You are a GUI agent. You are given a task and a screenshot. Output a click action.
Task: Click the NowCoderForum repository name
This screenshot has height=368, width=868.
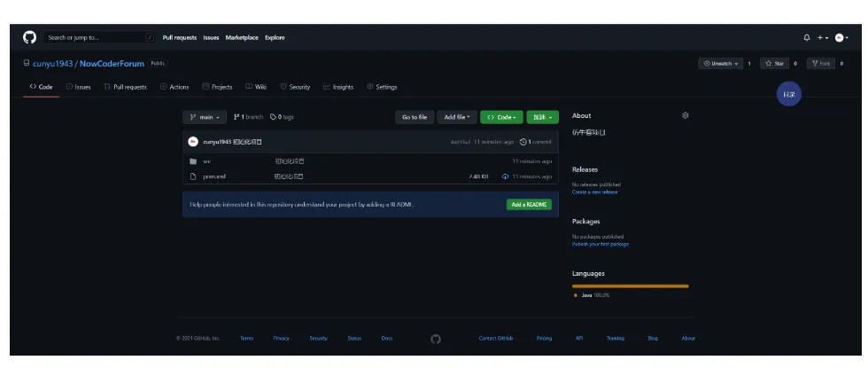[x=112, y=64]
